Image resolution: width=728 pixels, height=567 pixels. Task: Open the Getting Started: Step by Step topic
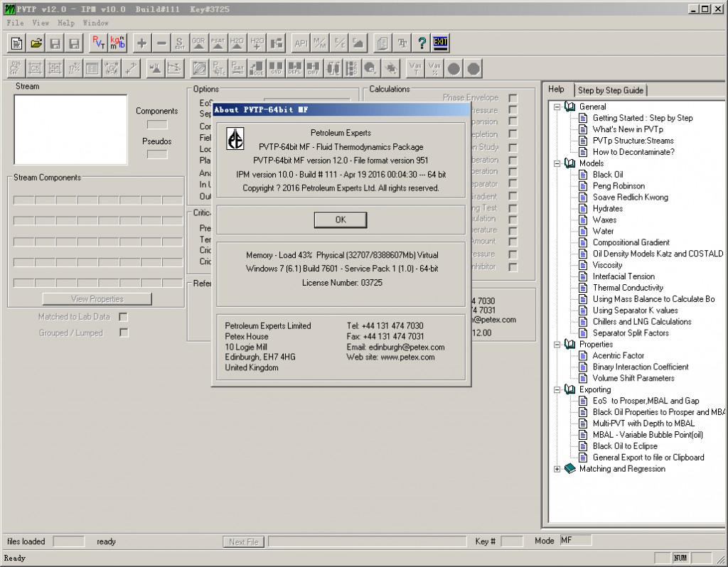pos(643,118)
